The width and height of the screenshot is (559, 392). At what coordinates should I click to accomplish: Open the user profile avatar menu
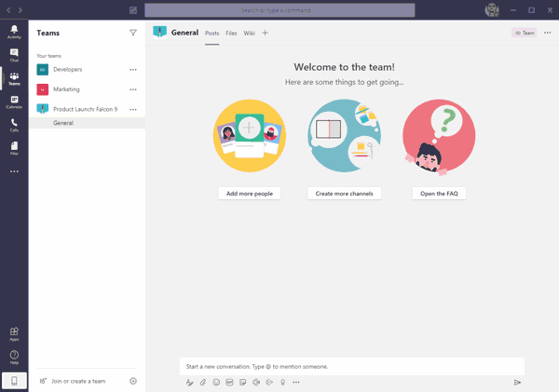(492, 10)
